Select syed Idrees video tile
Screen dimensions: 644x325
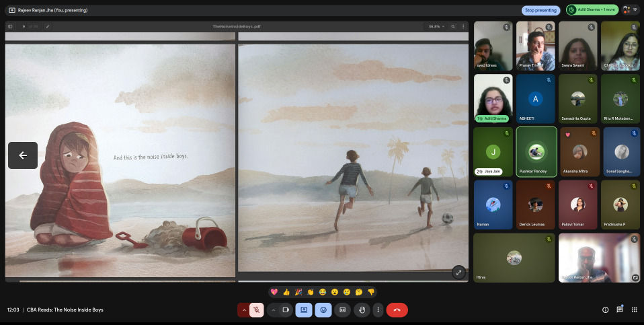493,46
